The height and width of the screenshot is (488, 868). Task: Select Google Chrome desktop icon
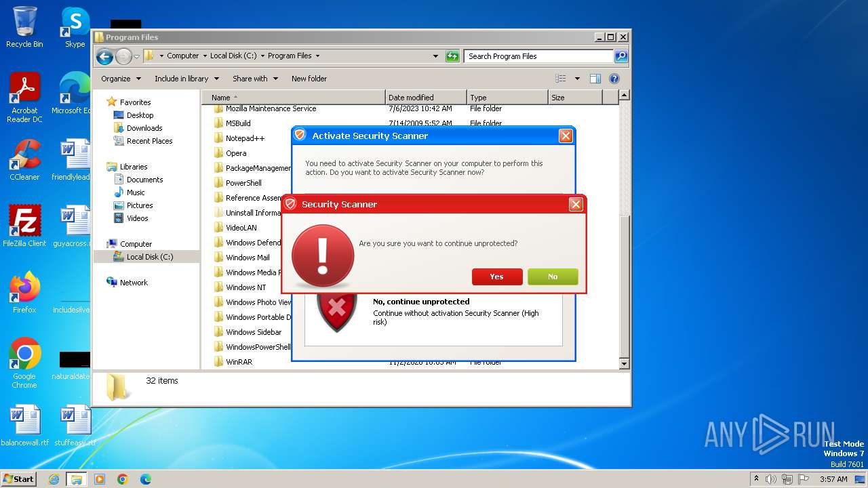24,363
